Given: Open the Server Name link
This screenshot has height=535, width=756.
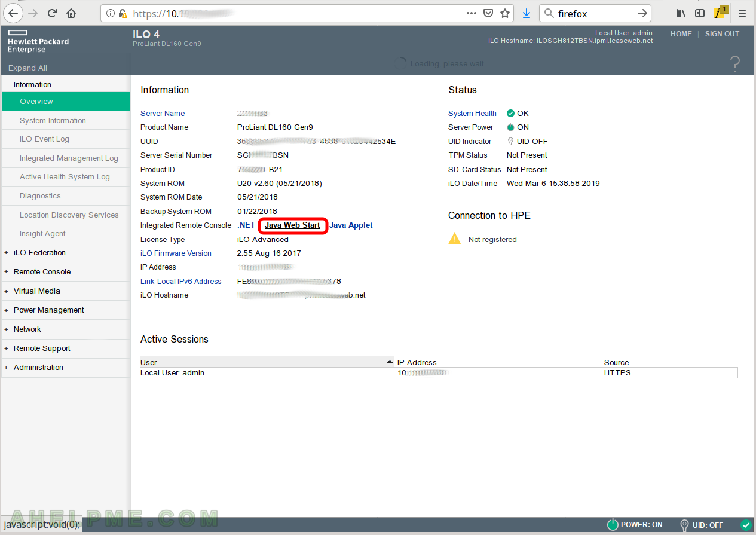Looking at the screenshot, I should tap(163, 114).
